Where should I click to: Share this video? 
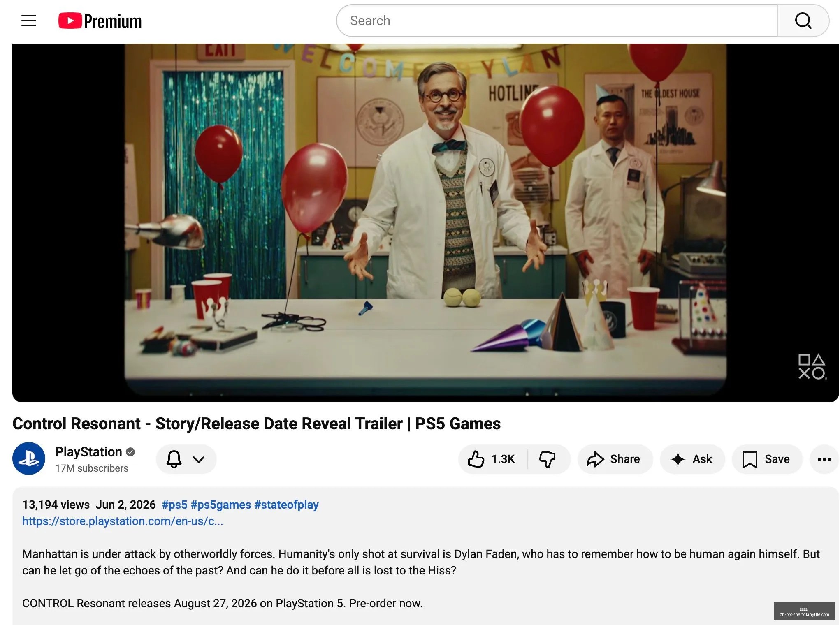[615, 459]
